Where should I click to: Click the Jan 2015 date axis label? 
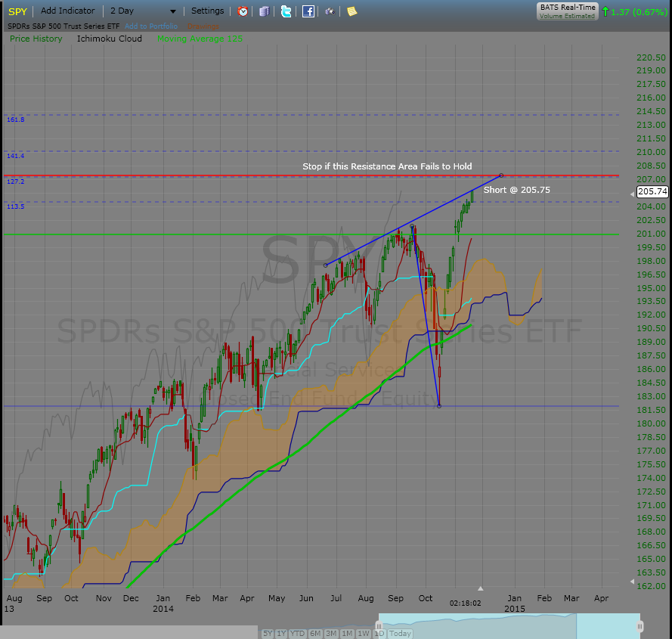pos(515,603)
